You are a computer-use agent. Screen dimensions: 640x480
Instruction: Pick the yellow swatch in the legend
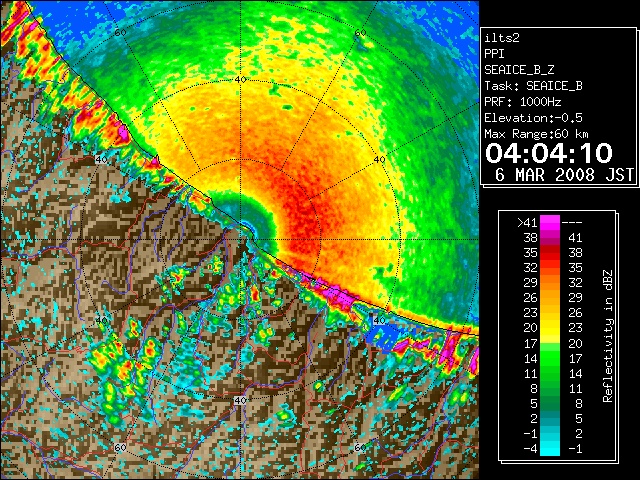coord(550,329)
